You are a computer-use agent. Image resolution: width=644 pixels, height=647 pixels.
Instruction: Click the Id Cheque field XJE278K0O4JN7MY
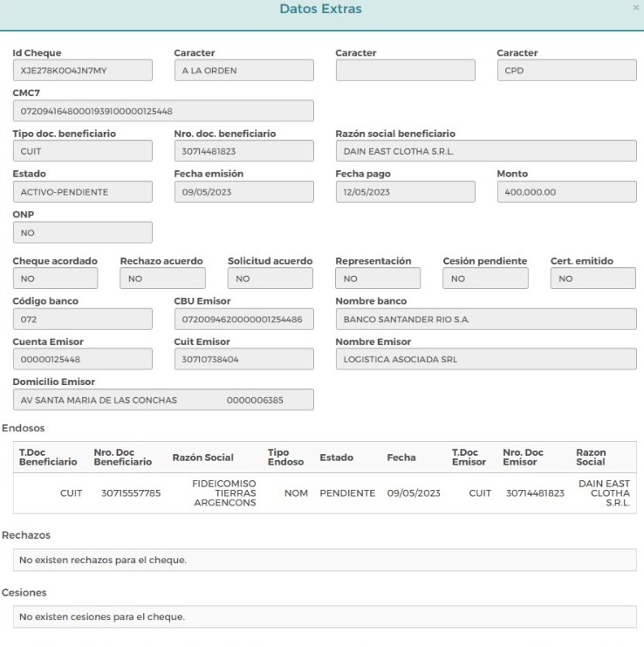[82, 70]
